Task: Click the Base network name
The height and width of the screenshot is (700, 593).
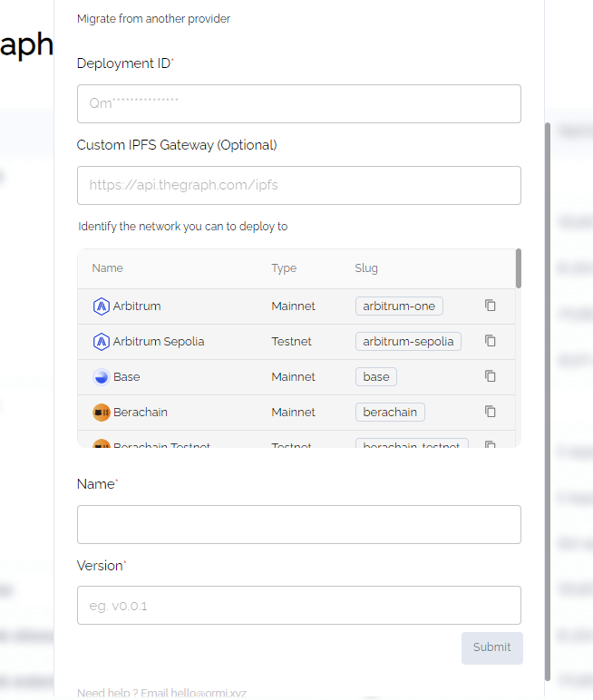Action: coord(126,377)
